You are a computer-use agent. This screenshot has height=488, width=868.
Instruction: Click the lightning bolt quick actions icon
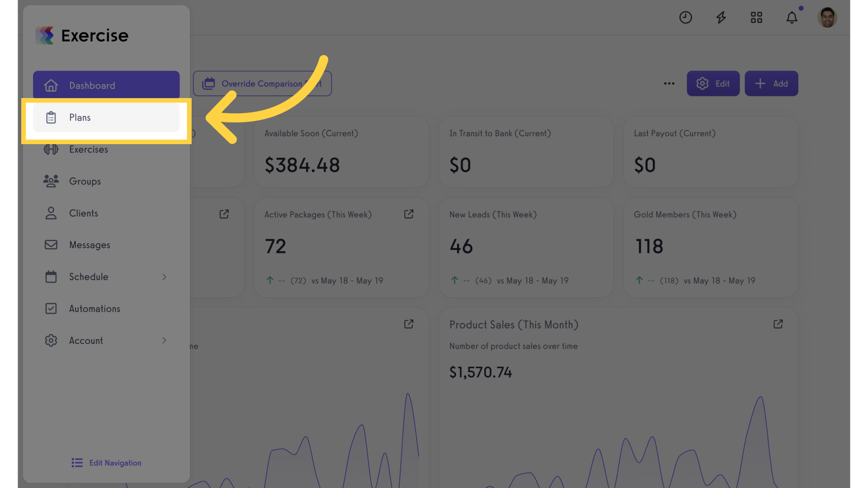pyautogui.click(x=721, y=18)
